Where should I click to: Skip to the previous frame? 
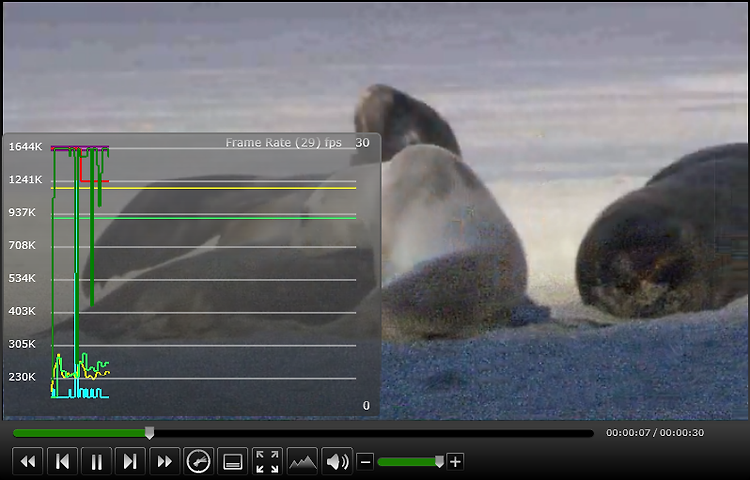62,462
